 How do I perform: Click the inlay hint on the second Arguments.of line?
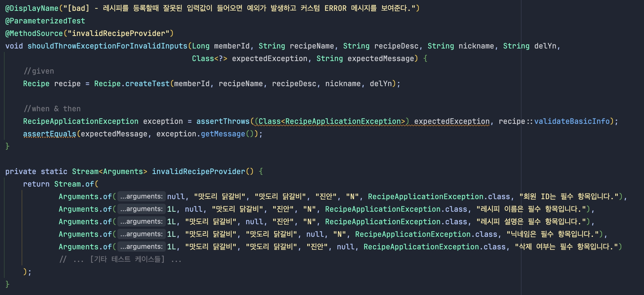(x=140, y=209)
